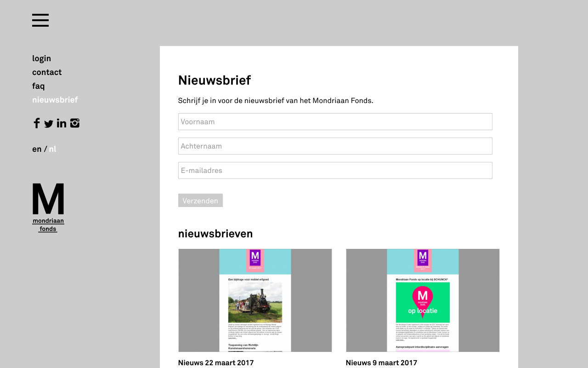The width and height of the screenshot is (588, 368).
Task: Open the 22 maart 2017 newsletter thumbnail
Action: [x=255, y=300]
